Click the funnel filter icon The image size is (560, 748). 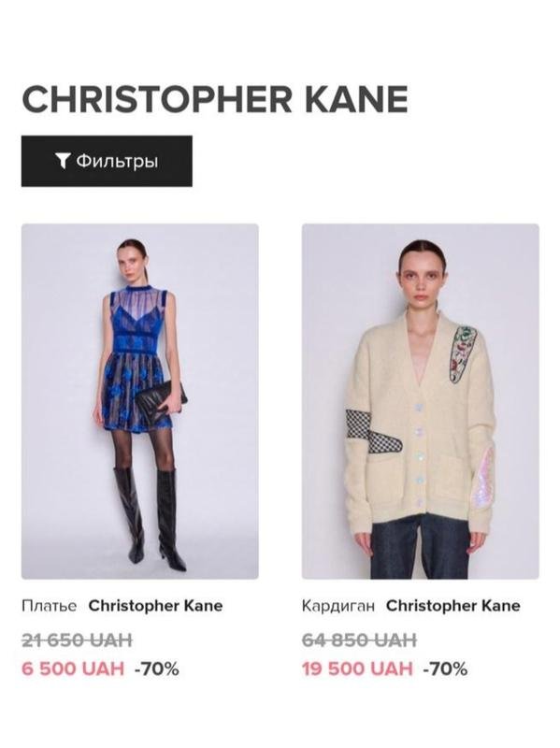[63, 161]
